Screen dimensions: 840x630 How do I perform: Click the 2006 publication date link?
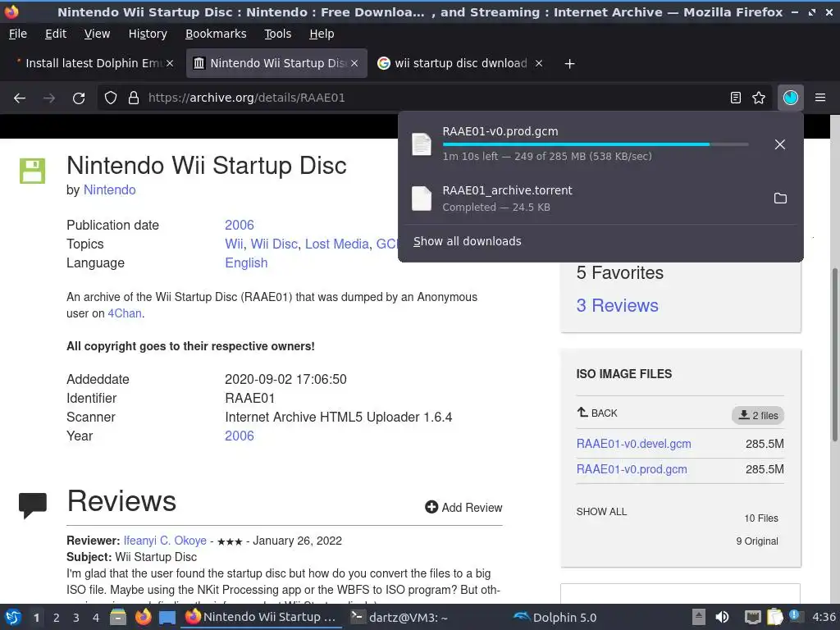point(239,225)
